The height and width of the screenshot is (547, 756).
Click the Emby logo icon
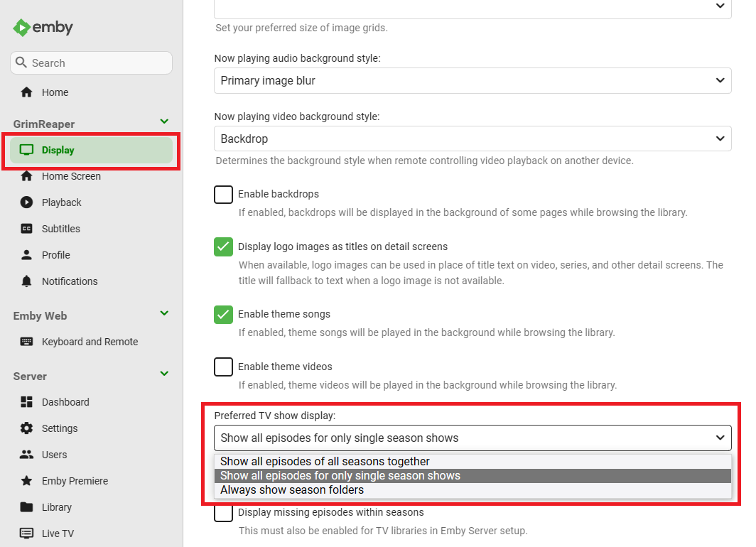pyautogui.click(x=22, y=28)
